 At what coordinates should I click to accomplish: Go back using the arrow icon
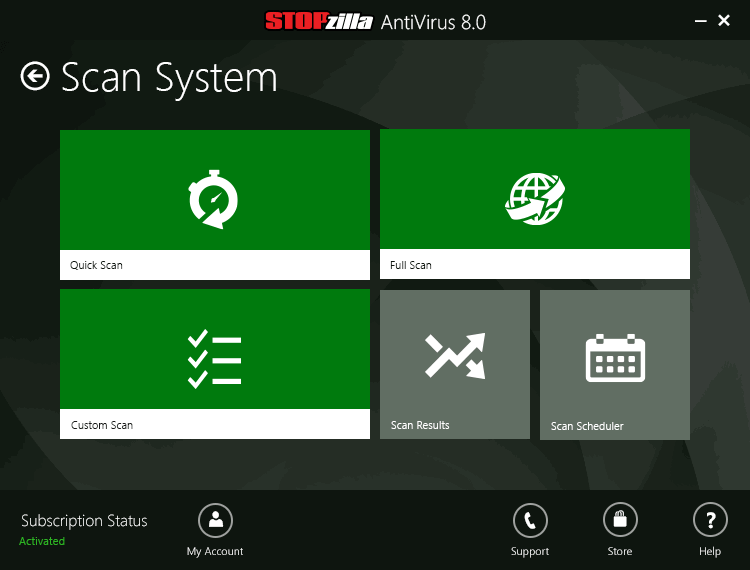pyautogui.click(x=35, y=76)
